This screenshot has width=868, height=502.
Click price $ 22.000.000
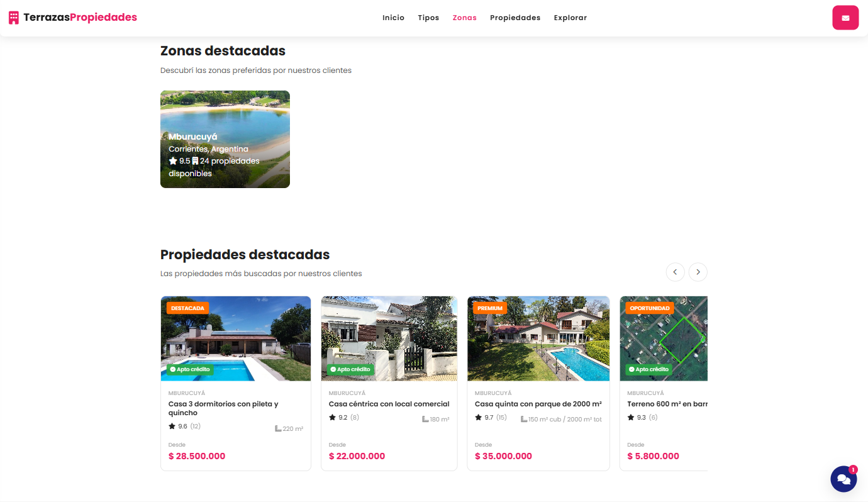(357, 456)
